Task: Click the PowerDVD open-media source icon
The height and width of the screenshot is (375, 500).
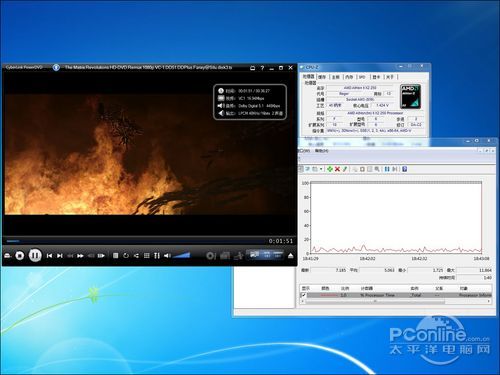Action: [8, 256]
